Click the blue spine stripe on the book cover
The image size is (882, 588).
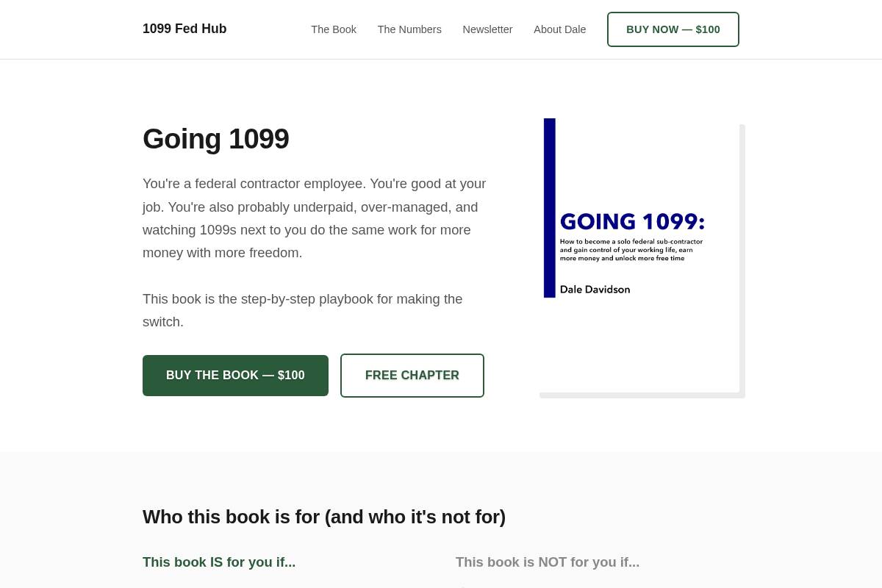[x=550, y=208]
